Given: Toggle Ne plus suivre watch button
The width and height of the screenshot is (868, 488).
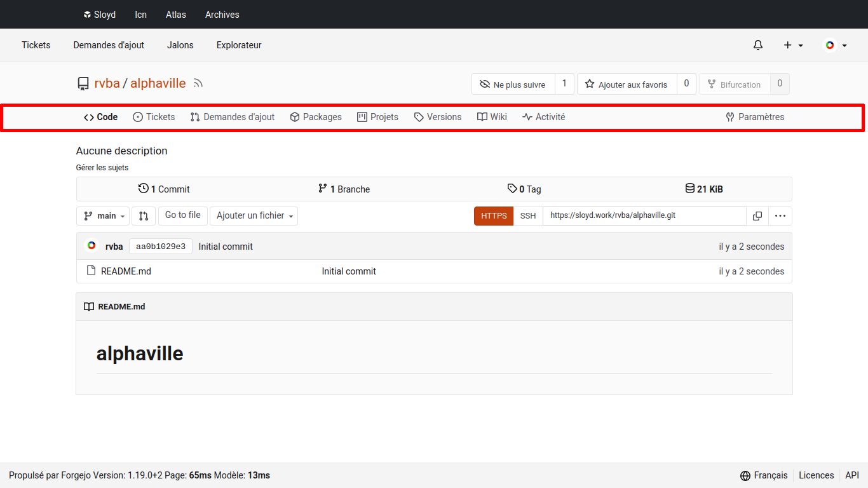Looking at the screenshot, I should point(513,85).
